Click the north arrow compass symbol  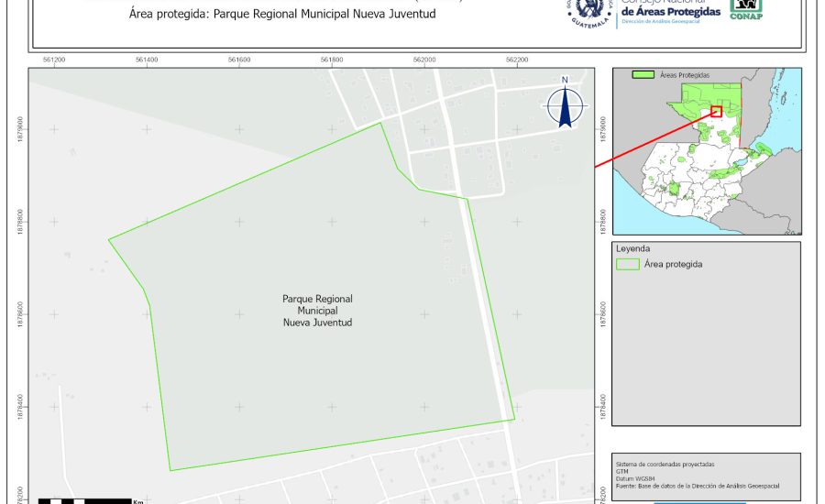tap(566, 106)
